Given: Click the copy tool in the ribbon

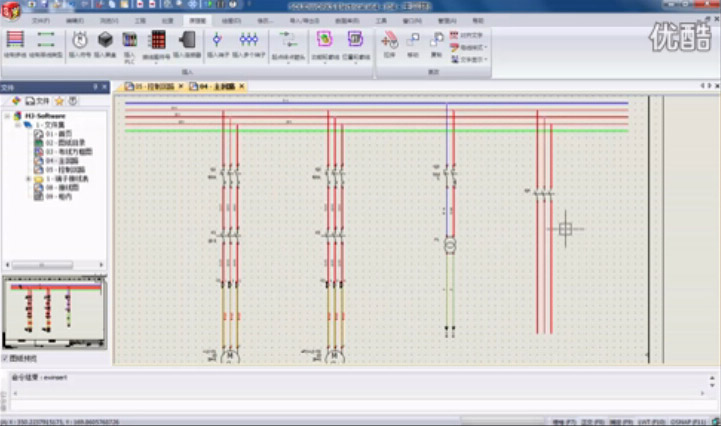Looking at the screenshot, I should 436,40.
